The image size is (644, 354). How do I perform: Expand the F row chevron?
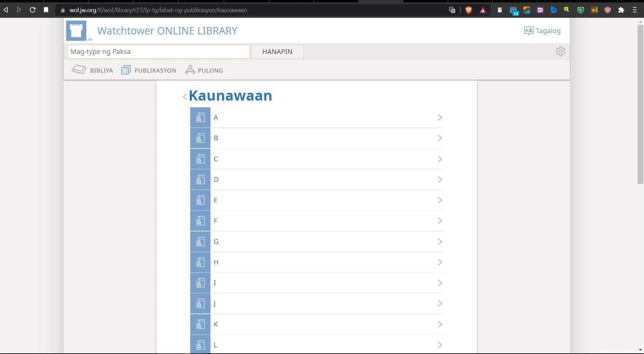(440, 221)
